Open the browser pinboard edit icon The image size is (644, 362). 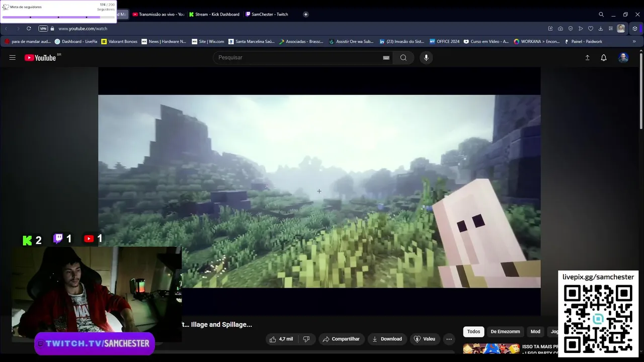550,29
